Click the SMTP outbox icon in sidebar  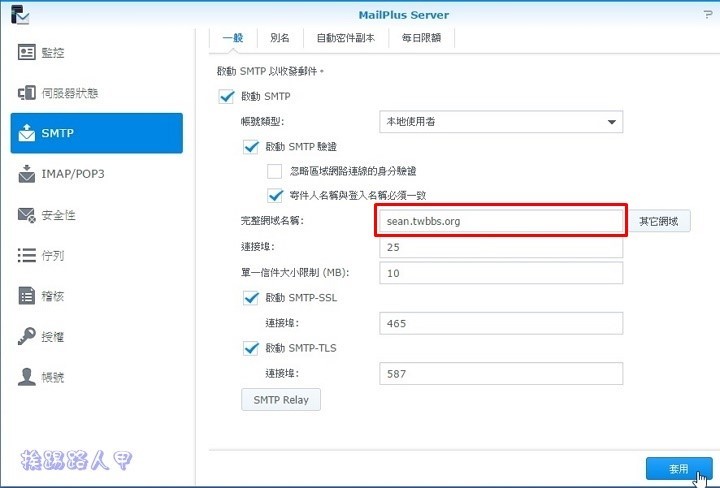pyautogui.click(x=27, y=133)
